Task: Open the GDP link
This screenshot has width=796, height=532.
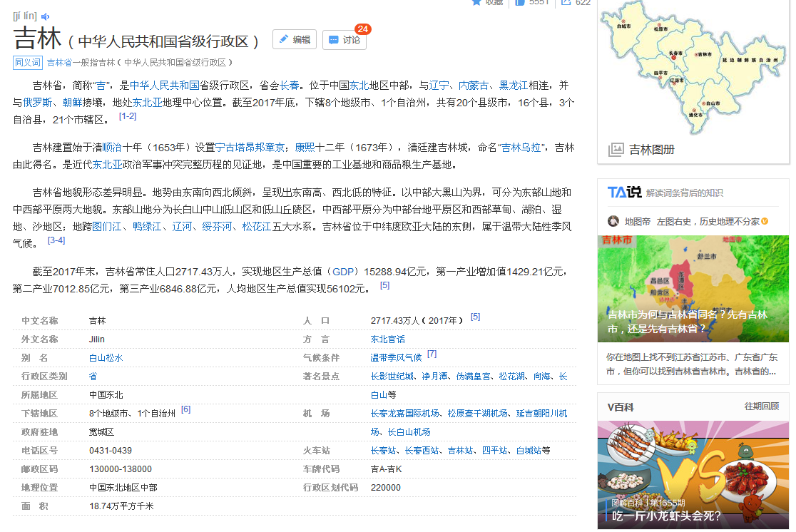Action: pos(343,272)
